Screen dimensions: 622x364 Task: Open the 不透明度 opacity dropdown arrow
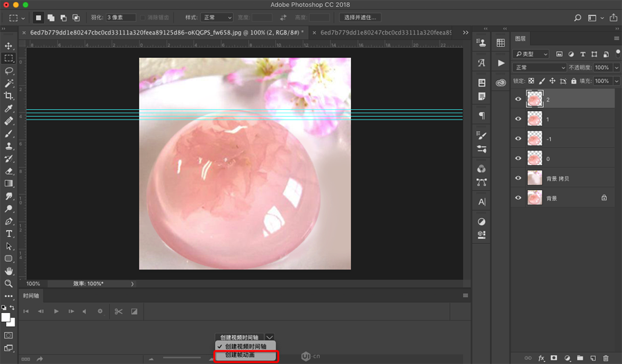pos(615,68)
